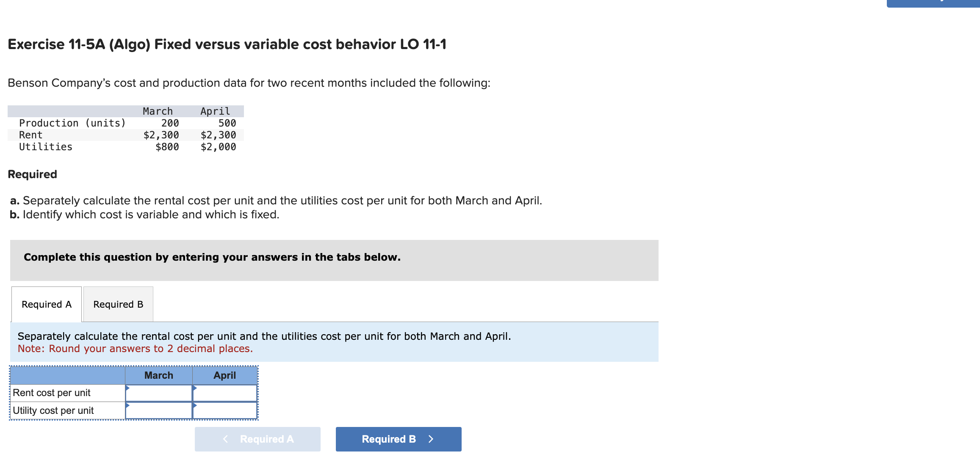Click the 'Complete this question' instruction banner
This screenshot has height=457, width=980.
212,257
